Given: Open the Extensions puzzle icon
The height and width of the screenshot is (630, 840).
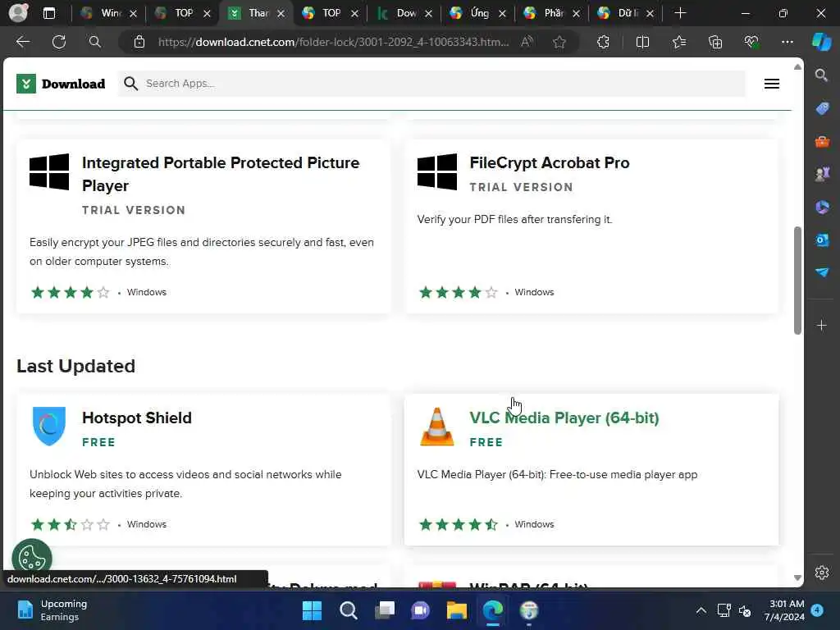Looking at the screenshot, I should click(x=603, y=42).
